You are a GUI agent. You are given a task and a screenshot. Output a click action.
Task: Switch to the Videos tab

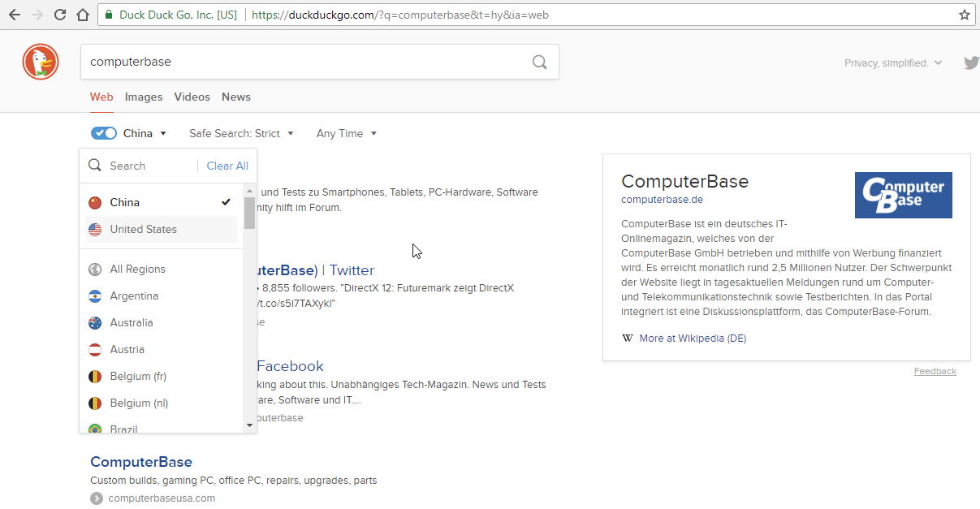(192, 97)
